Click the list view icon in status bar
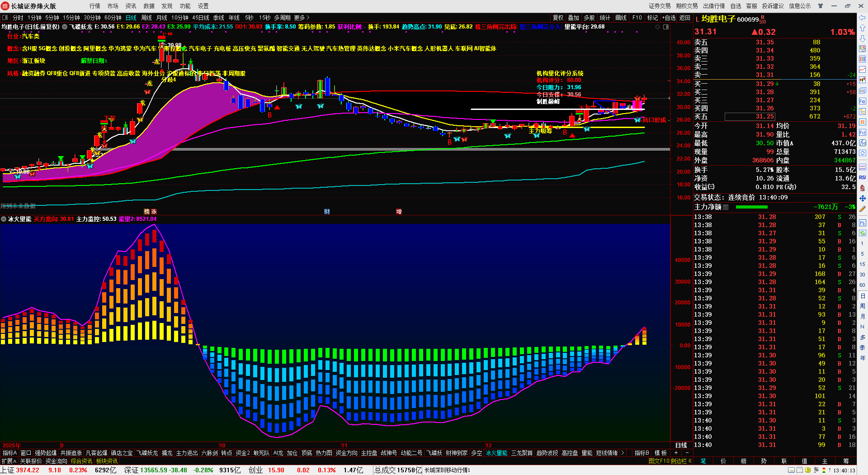Image resolution: width=868 pixels, height=475 pixels. pyautogui.click(x=799, y=470)
